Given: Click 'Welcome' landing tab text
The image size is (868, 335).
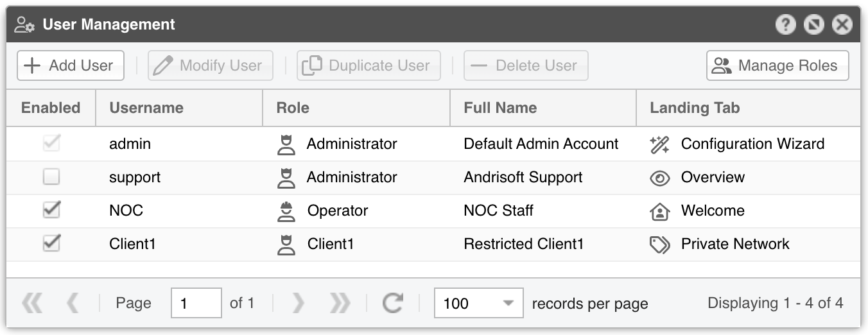Looking at the screenshot, I should coord(713,210).
